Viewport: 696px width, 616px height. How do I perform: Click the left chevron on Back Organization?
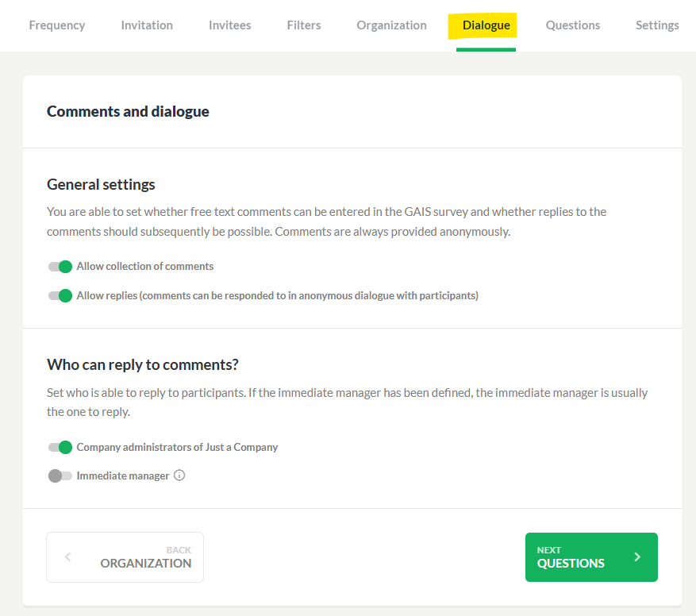click(x=67, y=557)
